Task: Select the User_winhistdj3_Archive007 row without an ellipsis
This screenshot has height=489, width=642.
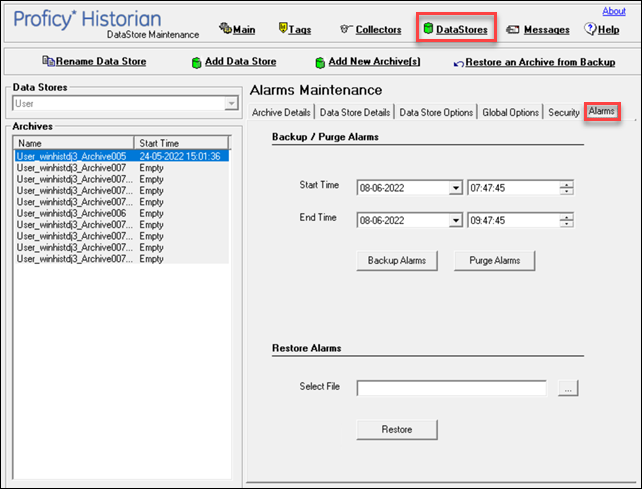Action: pyautogui.click(x=71, y=168)
